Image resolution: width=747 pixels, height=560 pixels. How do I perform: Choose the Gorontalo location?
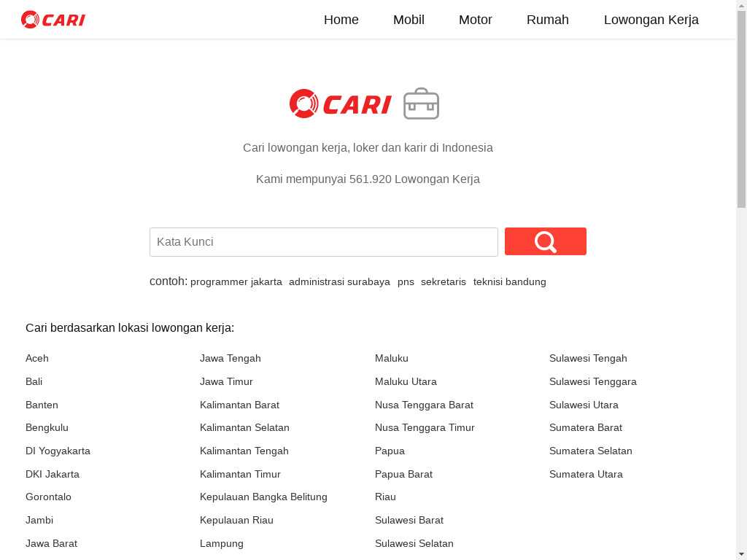[x=49, y=497]
